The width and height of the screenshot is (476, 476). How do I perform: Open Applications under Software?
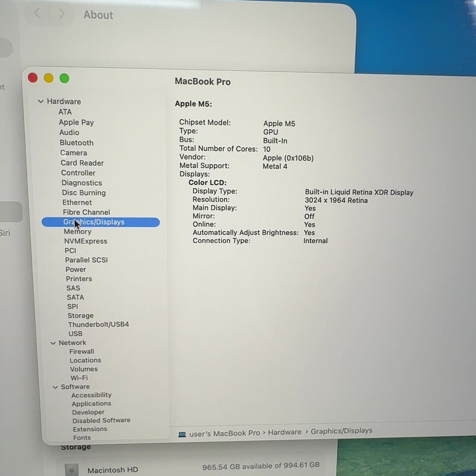[91, 404]
